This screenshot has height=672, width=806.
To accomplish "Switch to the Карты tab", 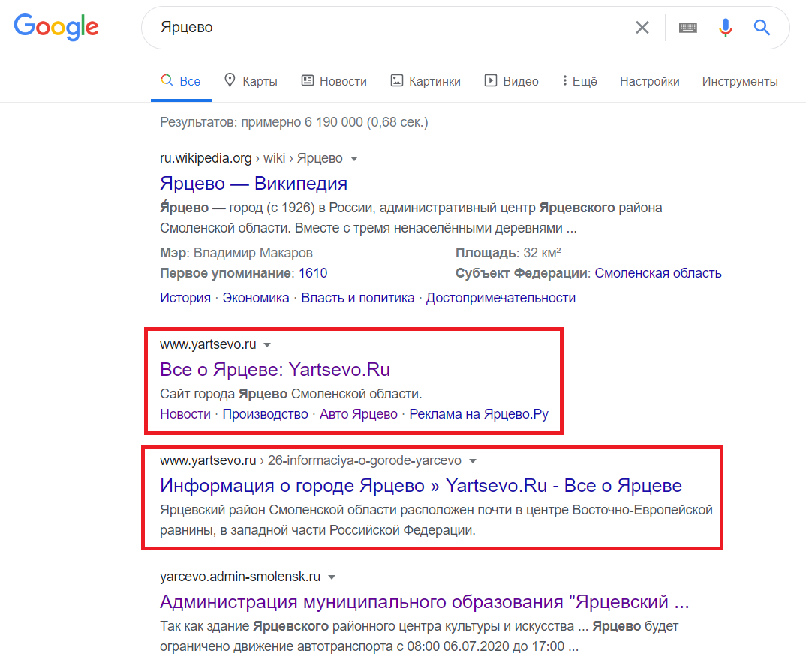I will [251, 81].
